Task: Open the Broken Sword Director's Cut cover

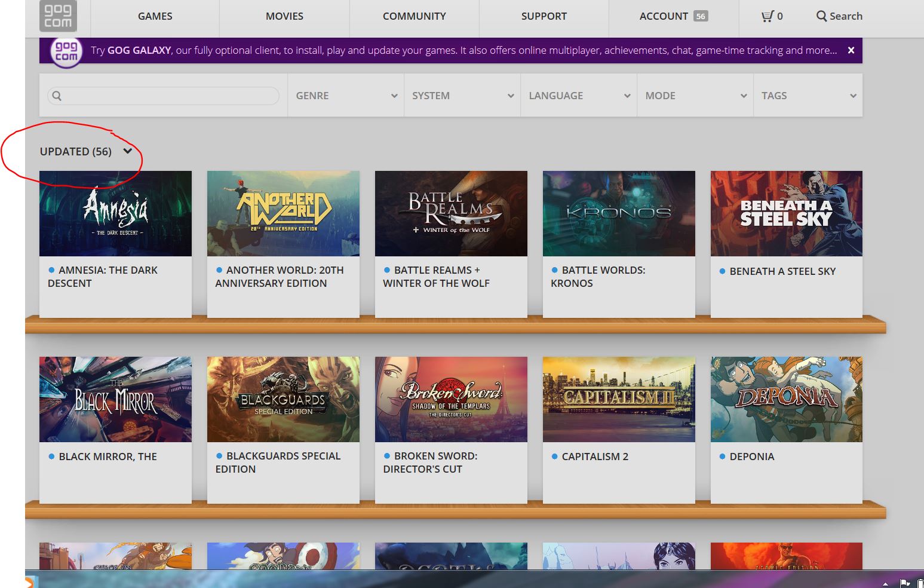Action: pos(451,399)
